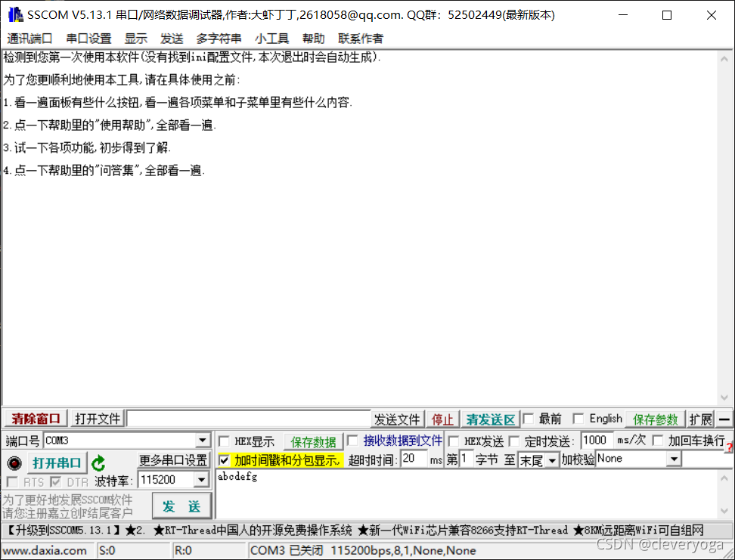Toggle the 加时间戳和分包显示 checkbox

point(225,460)
